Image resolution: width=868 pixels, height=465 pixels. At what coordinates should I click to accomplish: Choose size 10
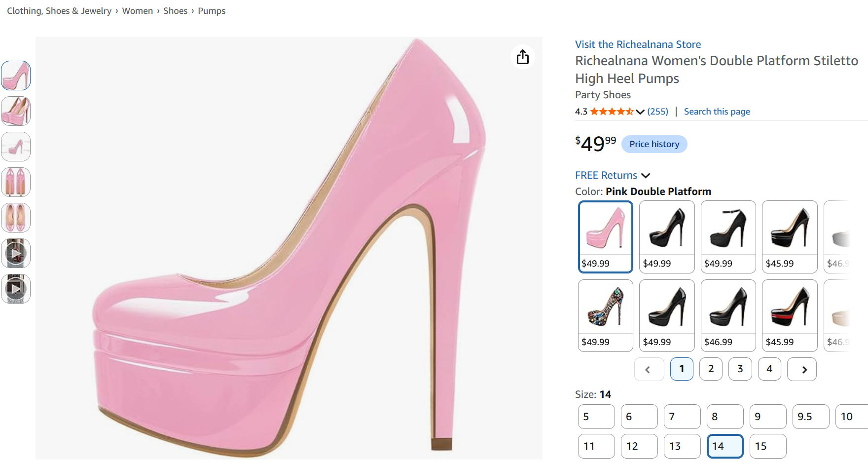point(852,417)
